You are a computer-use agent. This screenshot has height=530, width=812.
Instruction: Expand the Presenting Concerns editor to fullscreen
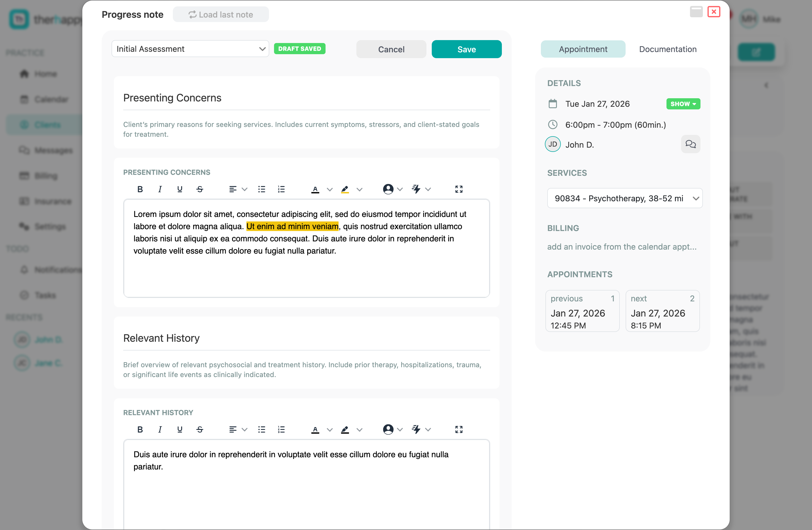coord(459,189)
